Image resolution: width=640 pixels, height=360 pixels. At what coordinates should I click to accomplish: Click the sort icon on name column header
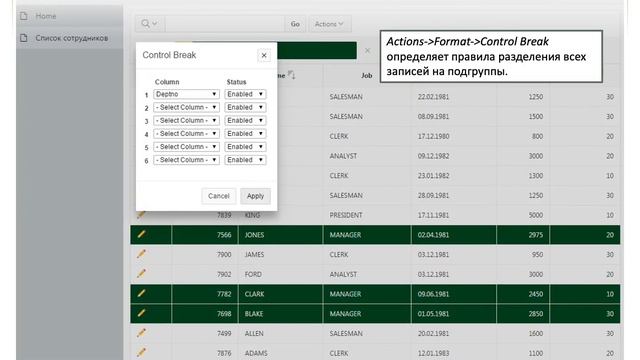click(291, 75)
